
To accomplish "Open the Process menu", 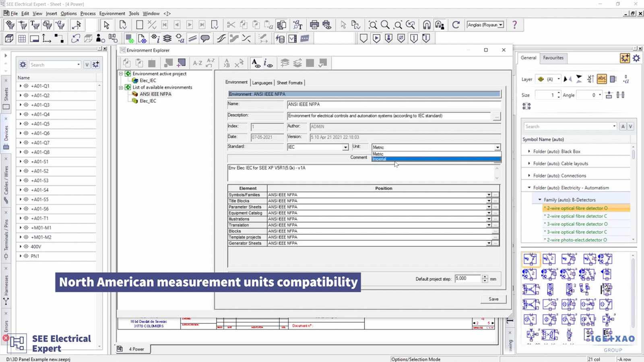I will pyautogui.click(x=88, y=13).
